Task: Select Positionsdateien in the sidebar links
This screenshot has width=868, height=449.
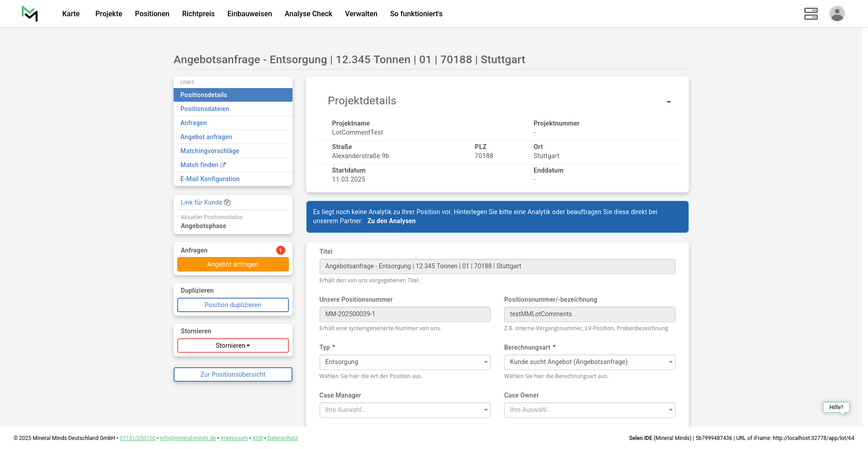Action: pyautogui.click(x=205, y=109)
